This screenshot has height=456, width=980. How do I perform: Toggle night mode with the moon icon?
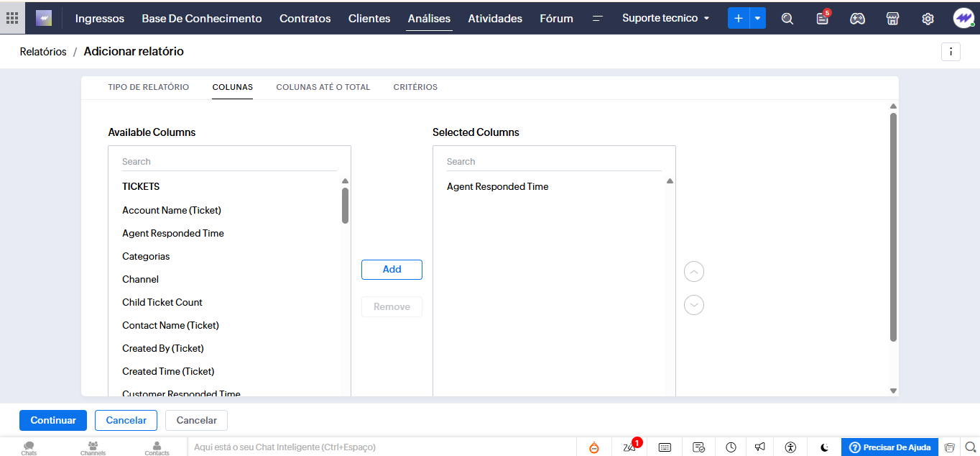[825, 447]
